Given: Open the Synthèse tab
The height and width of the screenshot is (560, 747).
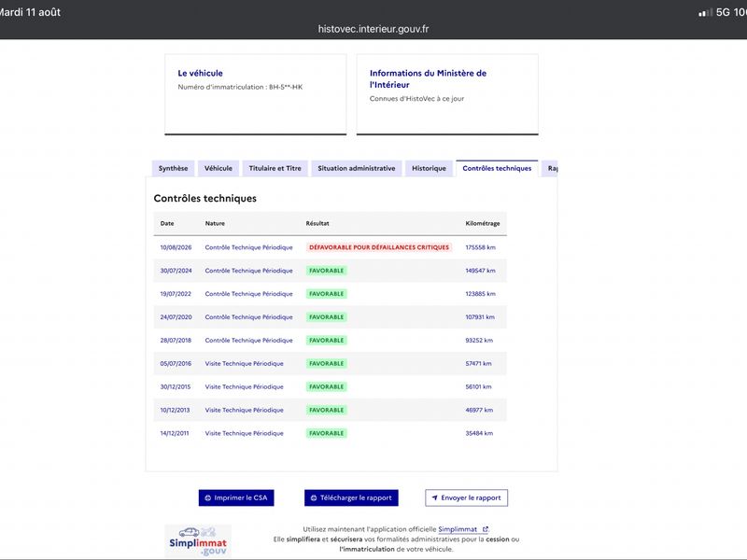Looking at the screenshot, I should 173,169.
